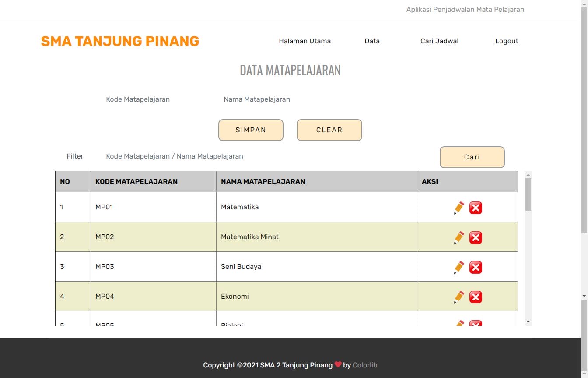The width and height of the screenshot is (588, 378).
Task: Delete the Matematika row with red X
Action: tap(476, 208)
